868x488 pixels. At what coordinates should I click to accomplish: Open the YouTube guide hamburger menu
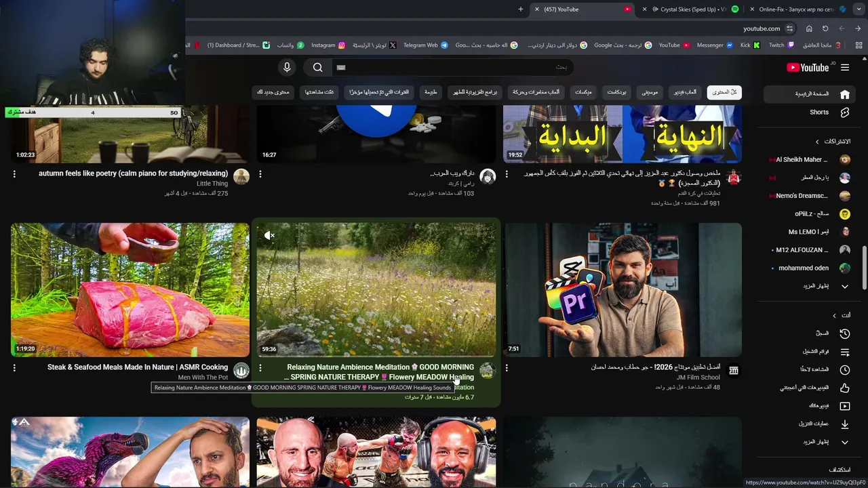point(844,67)
